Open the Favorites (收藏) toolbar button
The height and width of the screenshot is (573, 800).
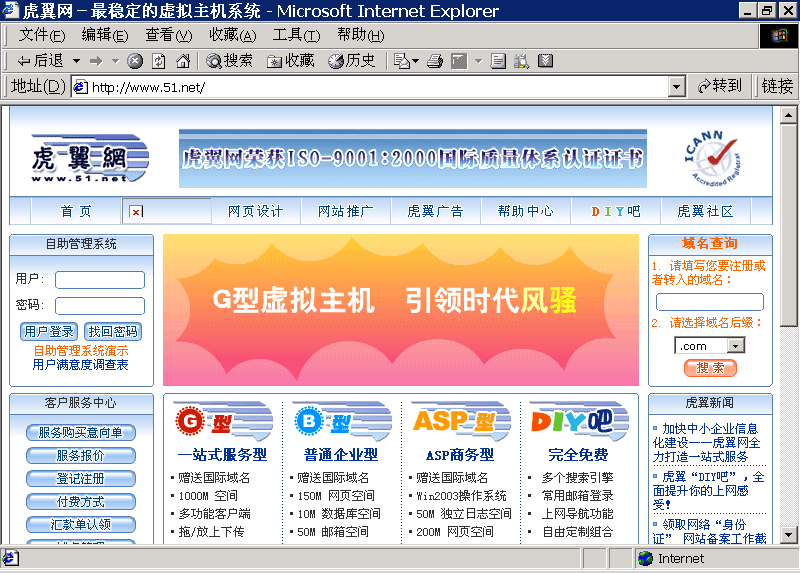[x=291, y=61]
